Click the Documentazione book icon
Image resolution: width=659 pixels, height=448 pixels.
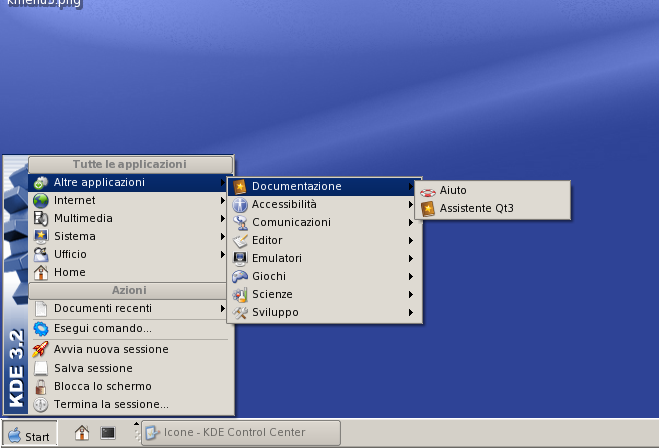240,187
